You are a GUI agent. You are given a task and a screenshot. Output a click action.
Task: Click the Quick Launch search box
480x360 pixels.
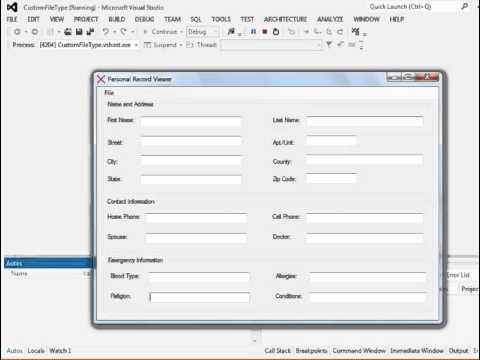coord(413,7)
